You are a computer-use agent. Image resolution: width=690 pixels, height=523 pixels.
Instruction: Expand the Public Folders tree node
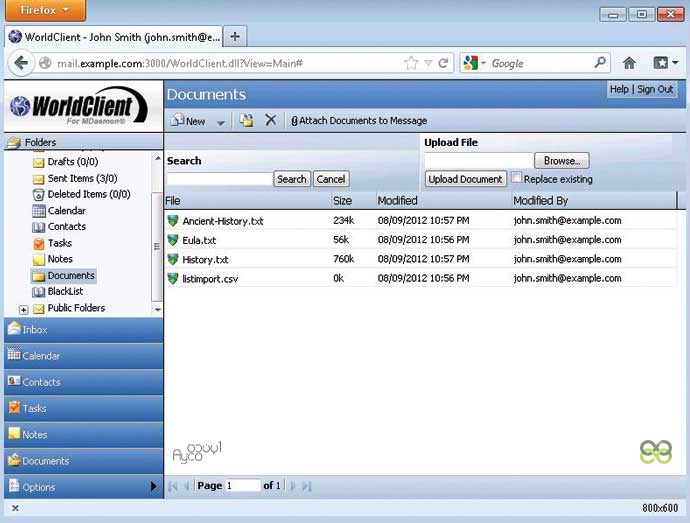coord(24,309)
